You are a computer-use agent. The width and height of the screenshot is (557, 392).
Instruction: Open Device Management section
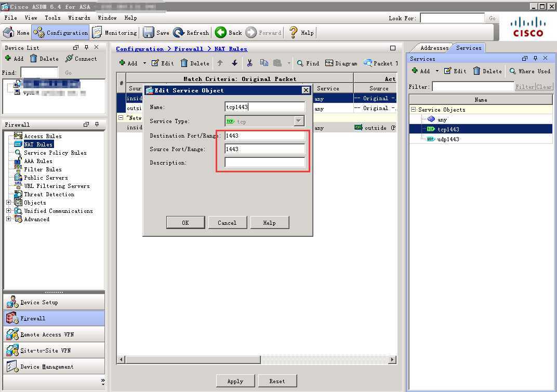pyautogui.click(x=54, y=367)
